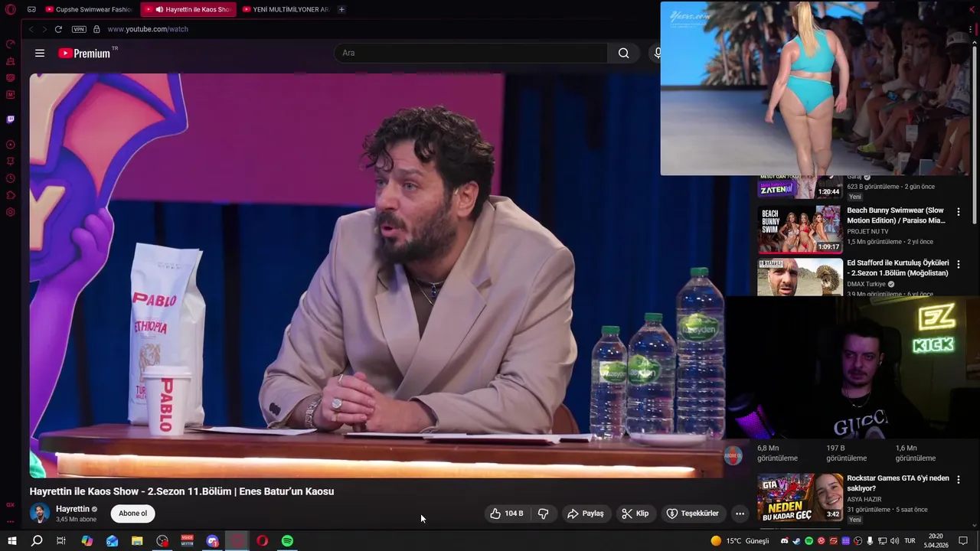Open the DMAX Türkiye channel name
980x551 pixels.
(866, 284)
